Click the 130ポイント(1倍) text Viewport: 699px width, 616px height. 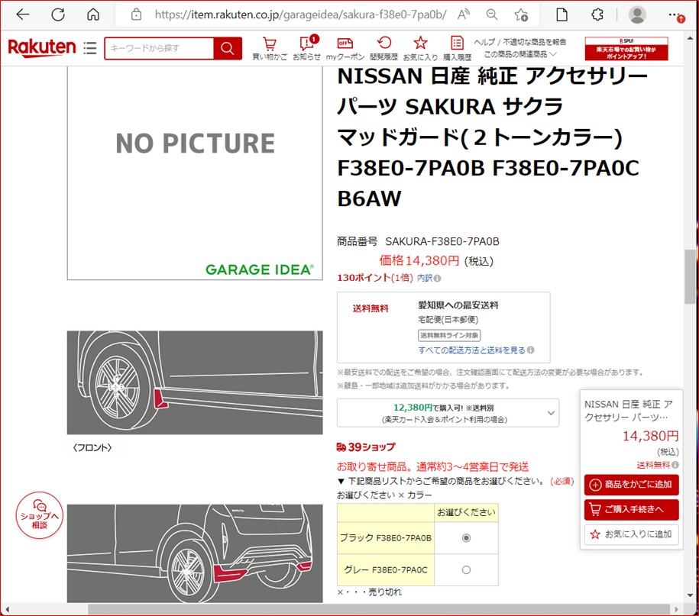pyautogui.click(x=375, y=278)
